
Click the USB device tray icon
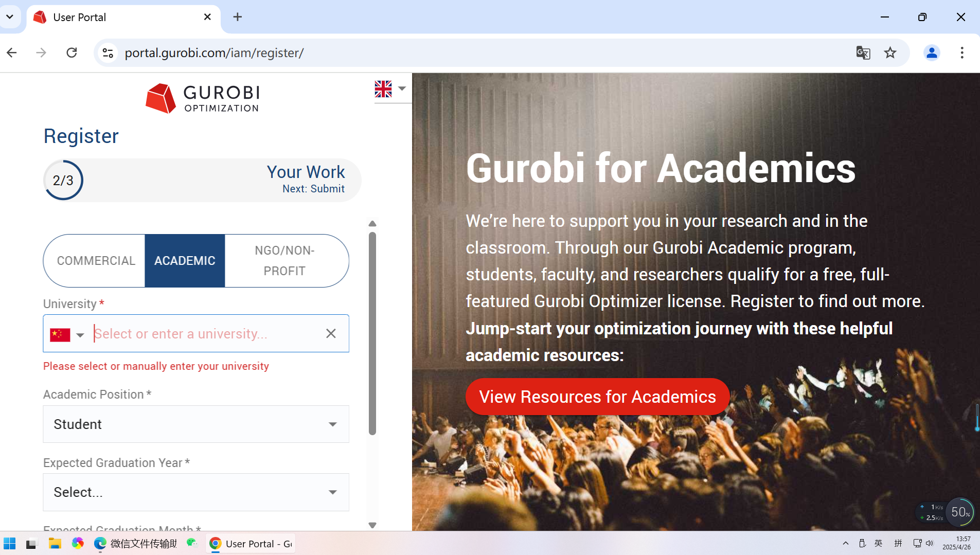[x=862, y=544]
